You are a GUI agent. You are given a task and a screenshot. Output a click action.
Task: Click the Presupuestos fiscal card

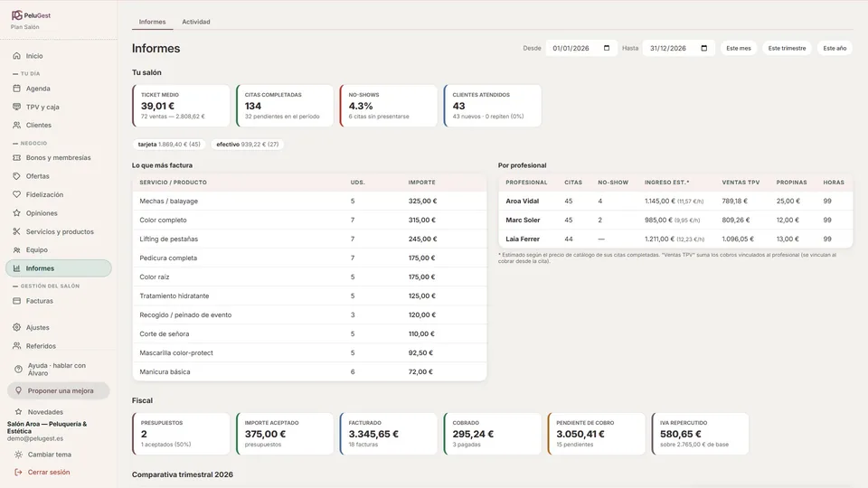(x=181, y=434)
